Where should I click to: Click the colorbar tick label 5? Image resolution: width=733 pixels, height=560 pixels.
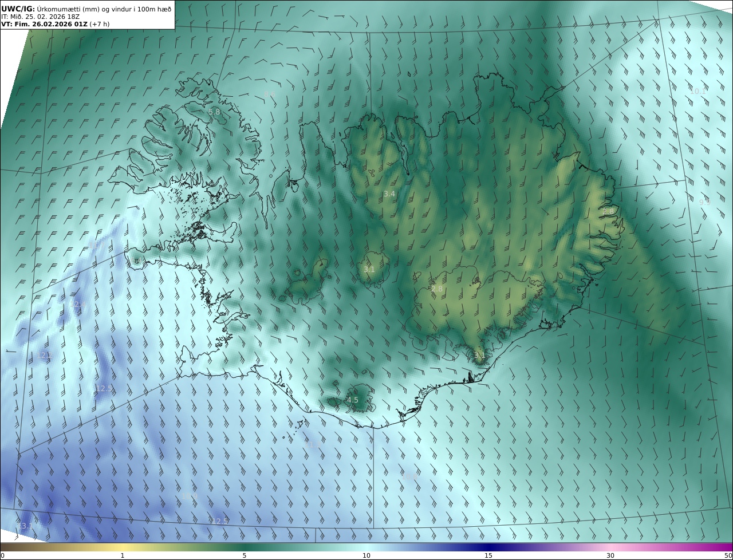[x=245, y=555]
